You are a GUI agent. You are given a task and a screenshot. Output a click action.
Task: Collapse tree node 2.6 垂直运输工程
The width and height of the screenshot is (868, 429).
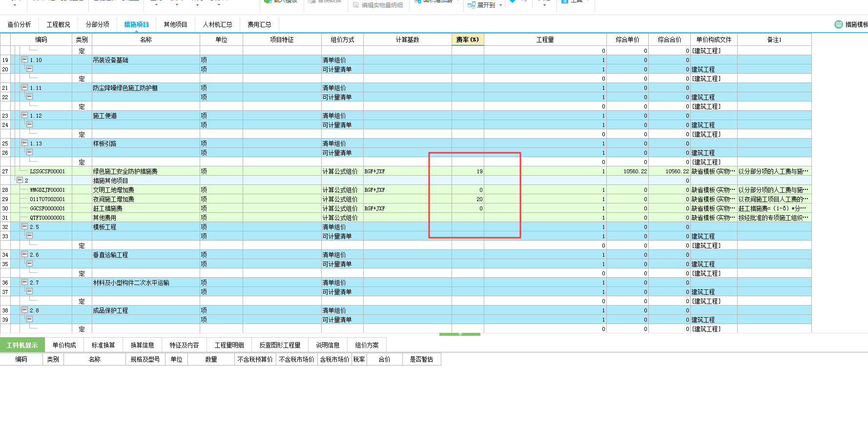tap(24, 254)
